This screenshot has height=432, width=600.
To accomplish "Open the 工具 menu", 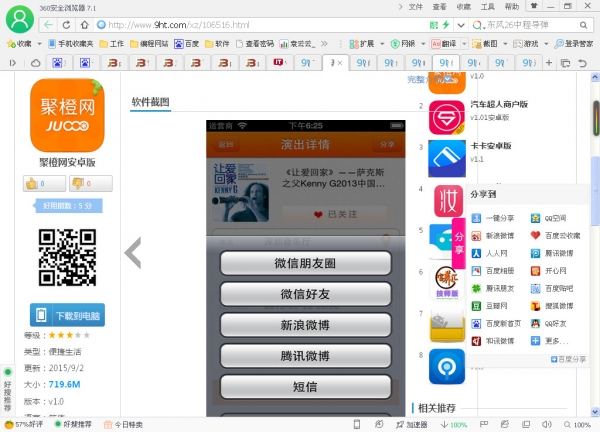I will 488,7.
